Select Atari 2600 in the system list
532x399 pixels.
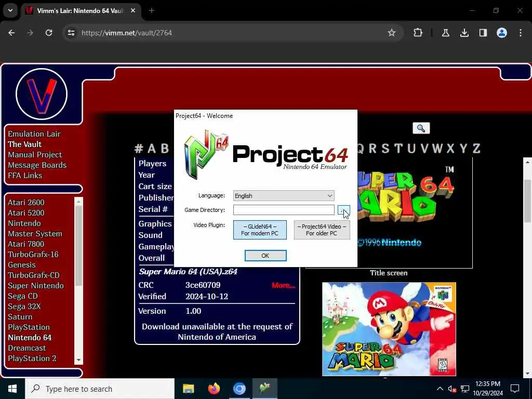[x=26, y=202]
